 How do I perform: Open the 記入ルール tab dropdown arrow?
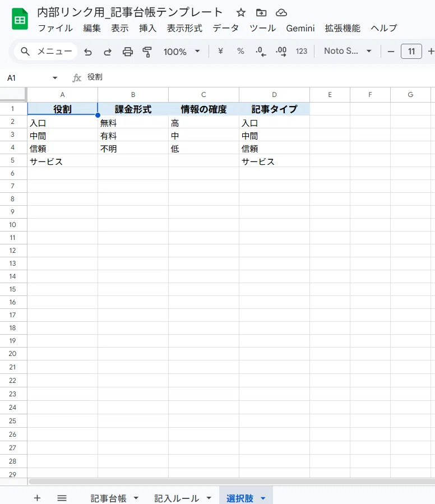pos(209,498)
